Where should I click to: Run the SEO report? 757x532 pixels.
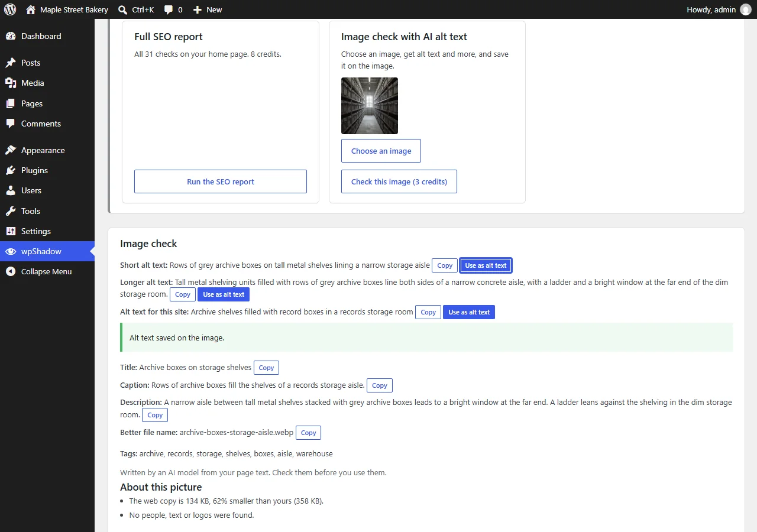coord(221,181)
